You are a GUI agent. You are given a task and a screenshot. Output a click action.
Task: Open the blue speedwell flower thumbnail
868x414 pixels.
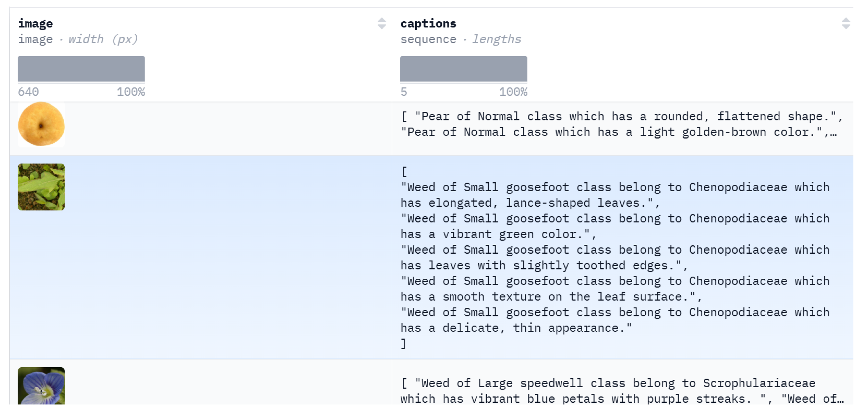pos(41,386)
